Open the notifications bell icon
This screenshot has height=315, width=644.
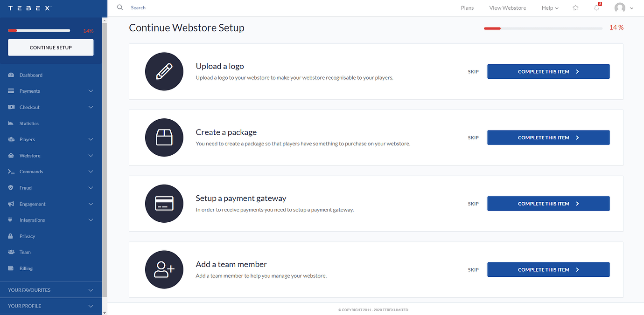(596, 8)
